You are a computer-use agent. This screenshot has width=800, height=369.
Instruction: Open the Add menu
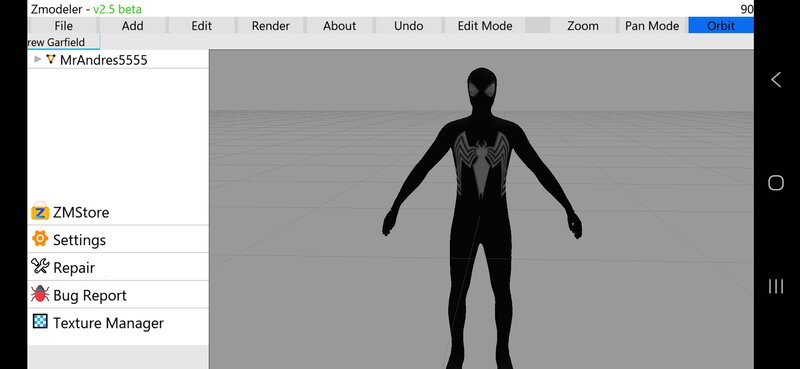tap(132, 26)
